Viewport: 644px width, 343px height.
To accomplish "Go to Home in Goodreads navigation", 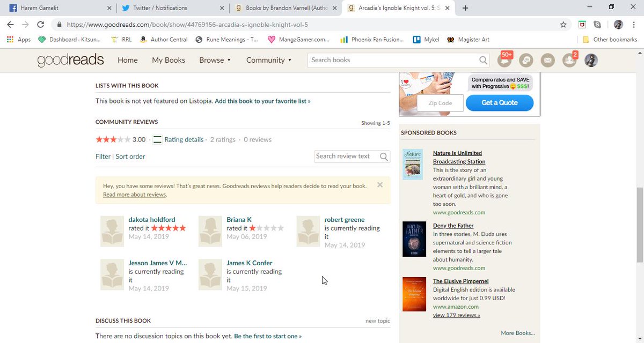I will tap(128, 60).
